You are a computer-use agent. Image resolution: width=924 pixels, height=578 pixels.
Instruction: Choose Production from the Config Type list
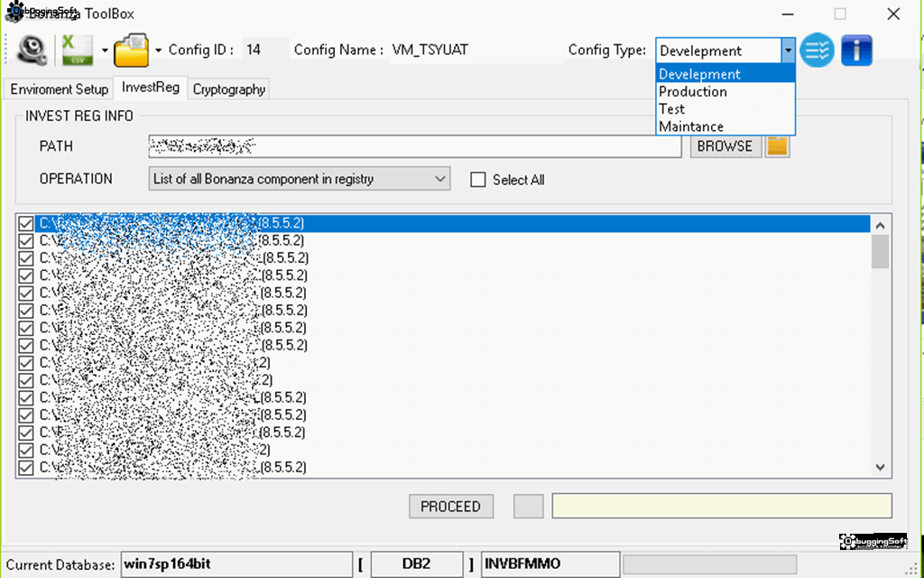pyautogui.click(x=725, y=91)
